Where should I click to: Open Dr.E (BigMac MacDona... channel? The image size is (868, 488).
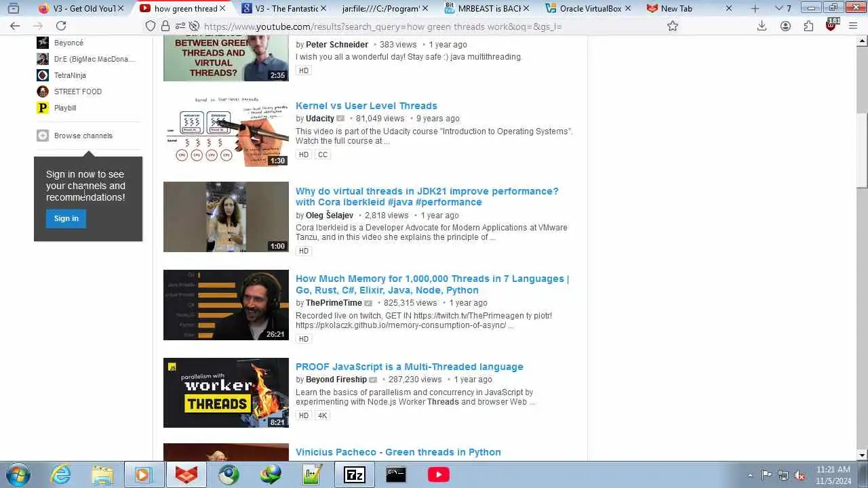click(x=94, y=59)
